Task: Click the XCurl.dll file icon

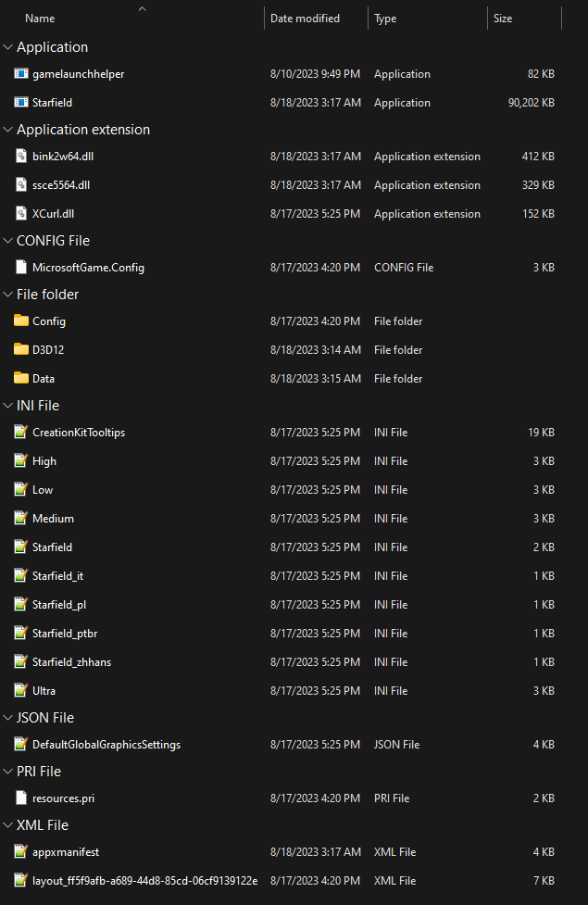Action: pos(20,214)
